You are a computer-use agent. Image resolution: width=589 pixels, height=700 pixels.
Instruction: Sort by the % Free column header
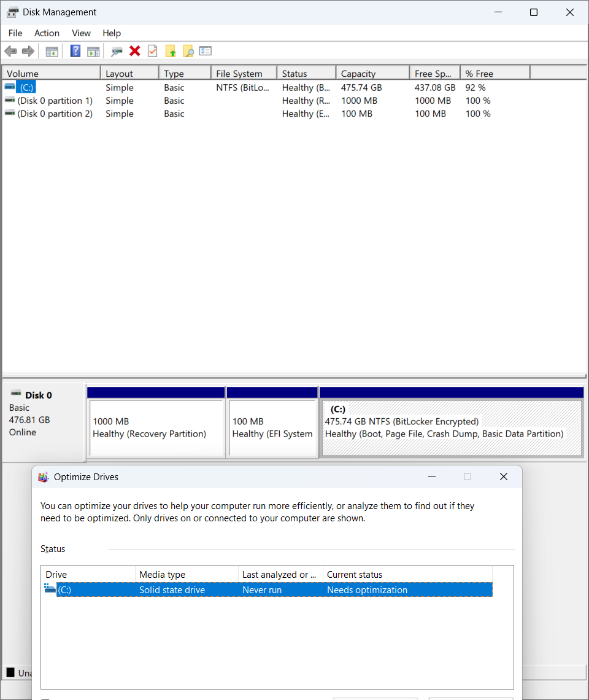pyautogui.click(x=495, y=73)
